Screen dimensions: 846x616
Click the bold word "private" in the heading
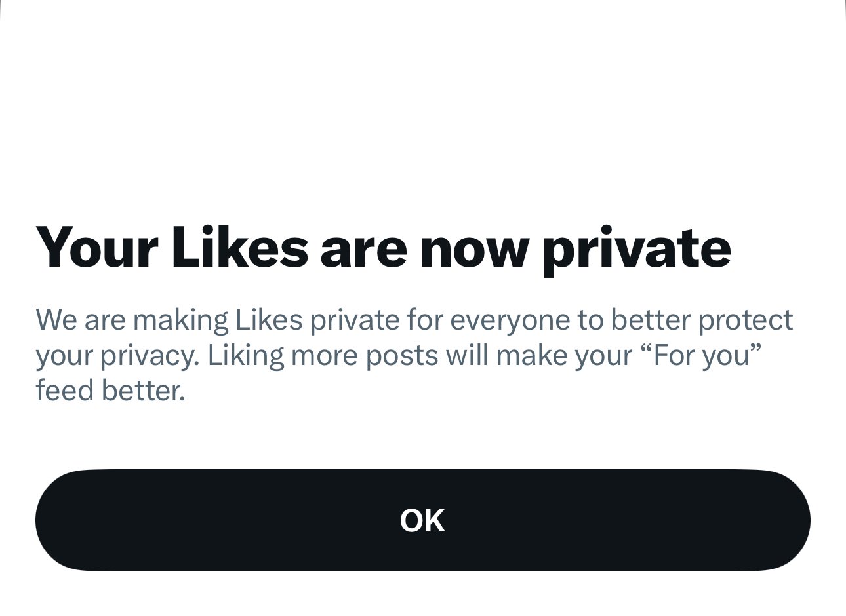pyautogui.click(x=636, y=249)
